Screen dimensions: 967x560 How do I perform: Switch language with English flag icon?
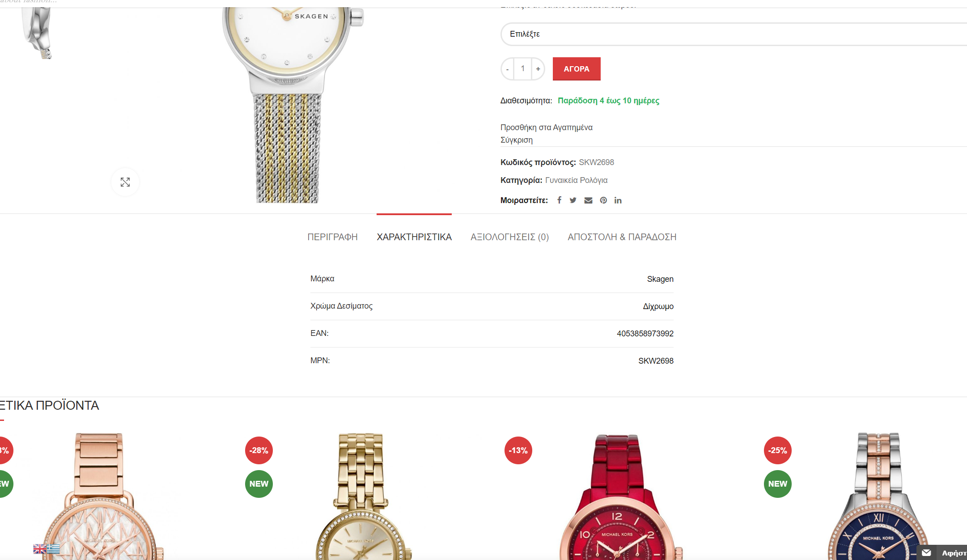pyautogui.click(x=39, y=549)
